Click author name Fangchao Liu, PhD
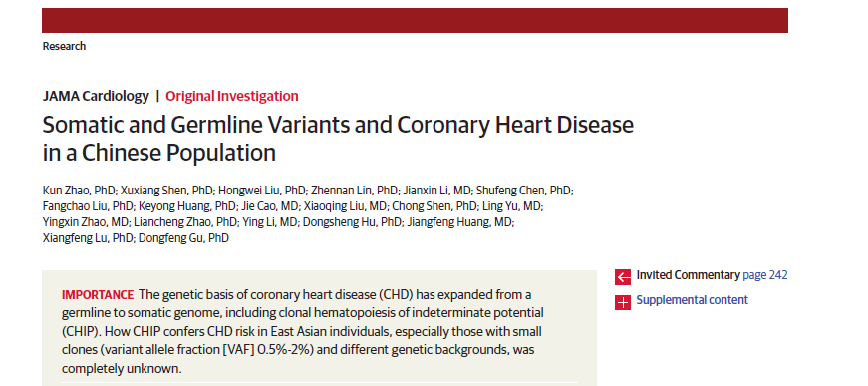Screen dimensions: 868x386 88,206
